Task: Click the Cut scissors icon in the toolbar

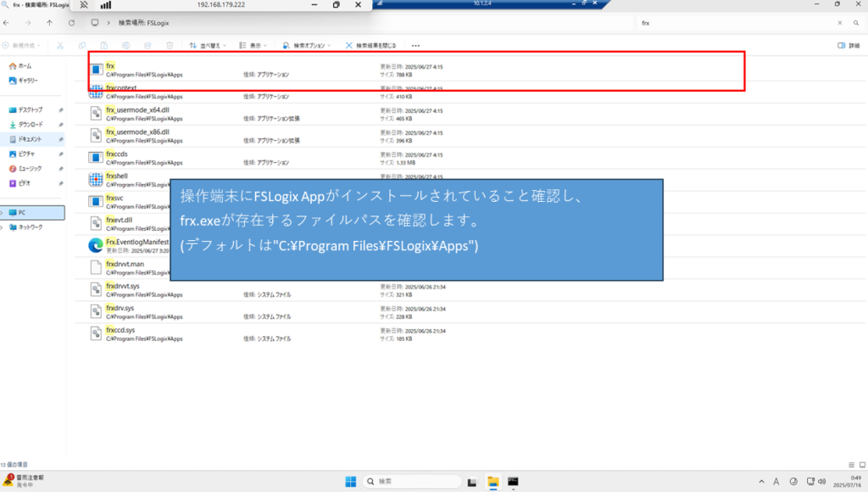Action: (x=60, y=46)
